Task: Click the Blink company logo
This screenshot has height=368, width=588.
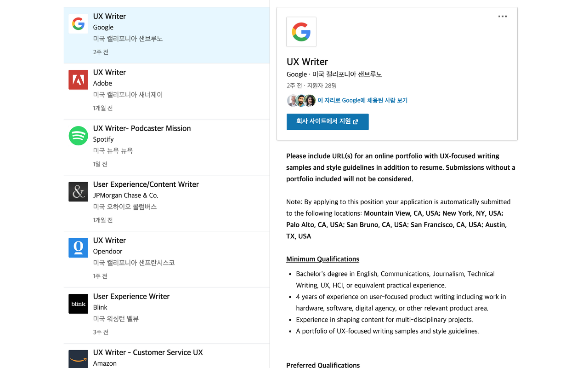Action: pos(78,304)
